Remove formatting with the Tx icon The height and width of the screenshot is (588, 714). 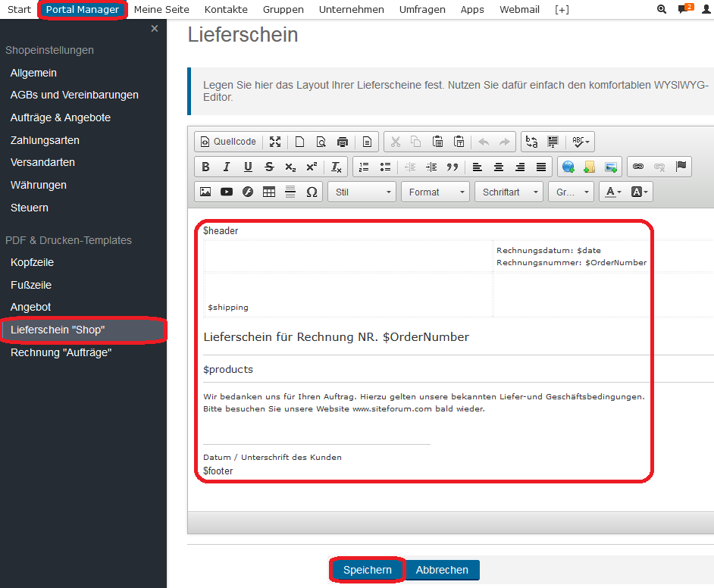pos(336,167)
